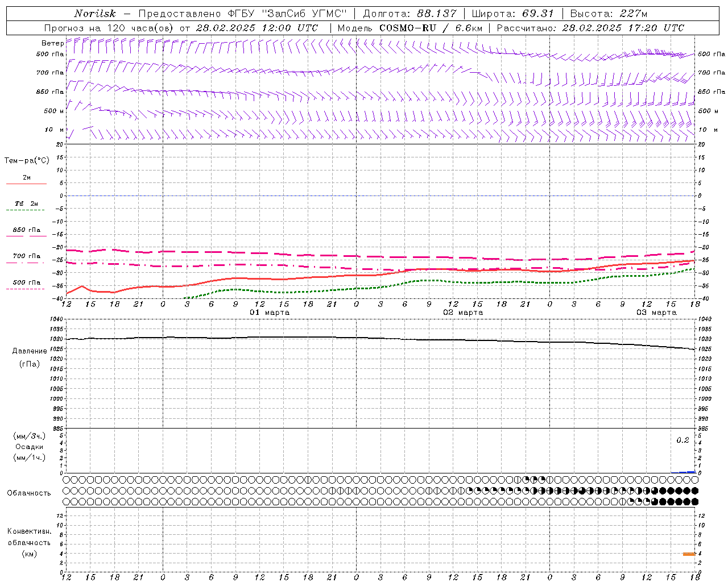728x582 pixels.
Task: Click the 'Давление' pressure panel label
Action: click(x=30, y=351)
